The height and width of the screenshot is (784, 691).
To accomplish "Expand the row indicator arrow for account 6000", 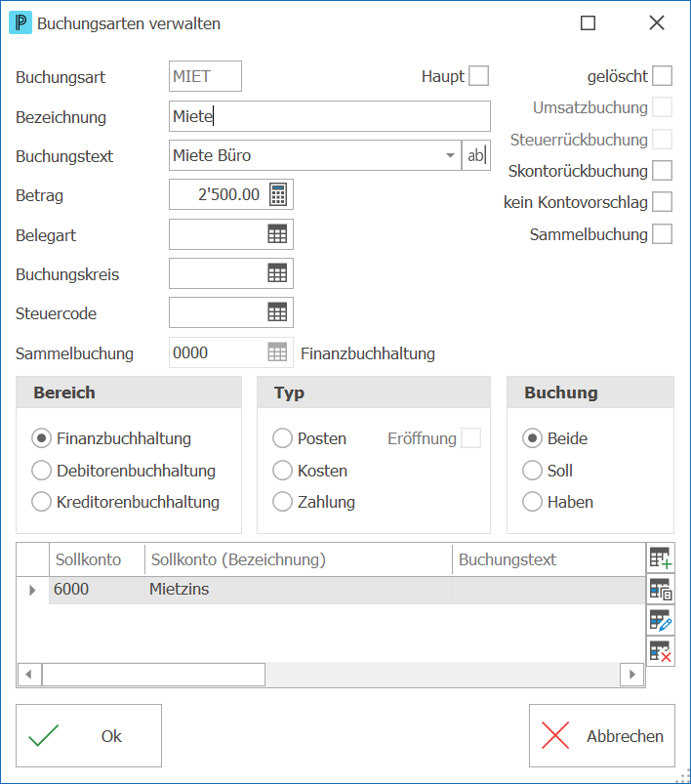I will (32, 590).
